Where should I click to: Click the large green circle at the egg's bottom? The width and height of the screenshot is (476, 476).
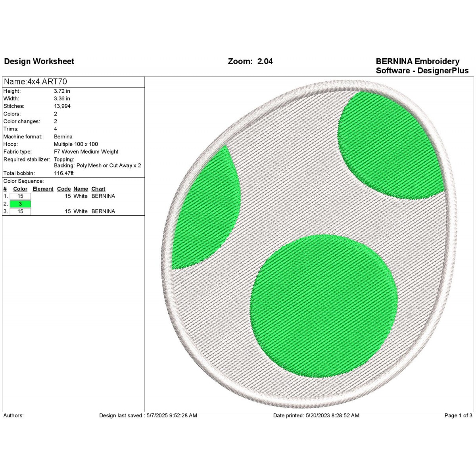(x=324, y=306)
